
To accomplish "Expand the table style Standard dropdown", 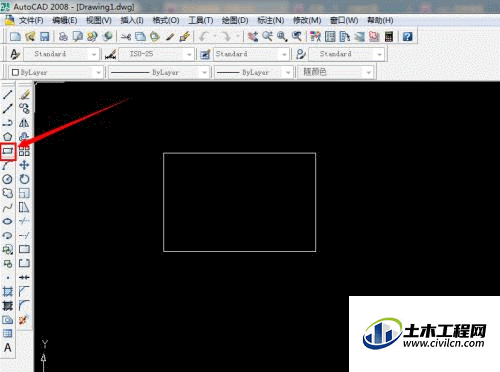I will tap(284, 54).
